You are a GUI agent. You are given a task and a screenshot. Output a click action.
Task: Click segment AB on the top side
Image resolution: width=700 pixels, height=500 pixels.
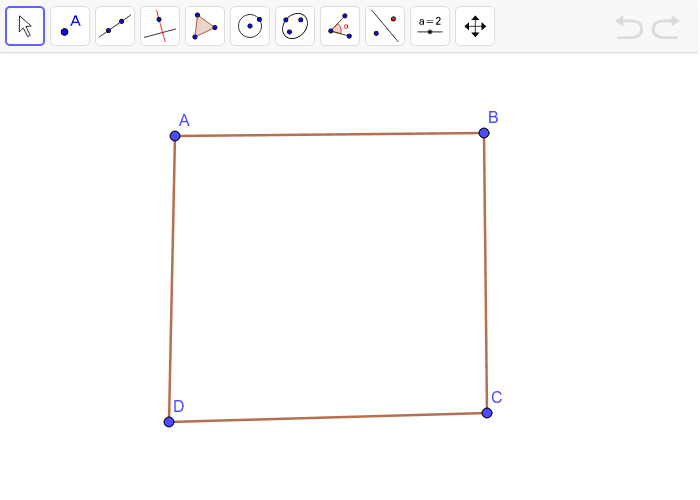[x=329, y=134]
